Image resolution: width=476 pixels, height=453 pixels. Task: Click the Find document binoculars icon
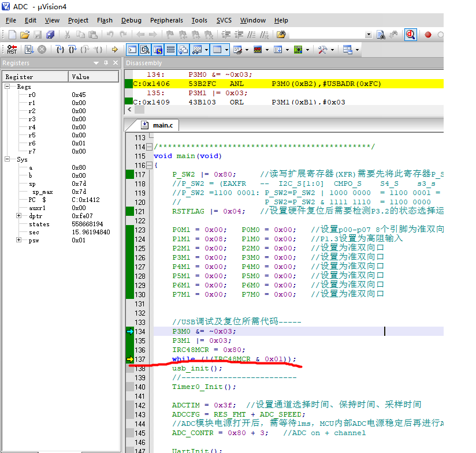click(x=380, y=35)
